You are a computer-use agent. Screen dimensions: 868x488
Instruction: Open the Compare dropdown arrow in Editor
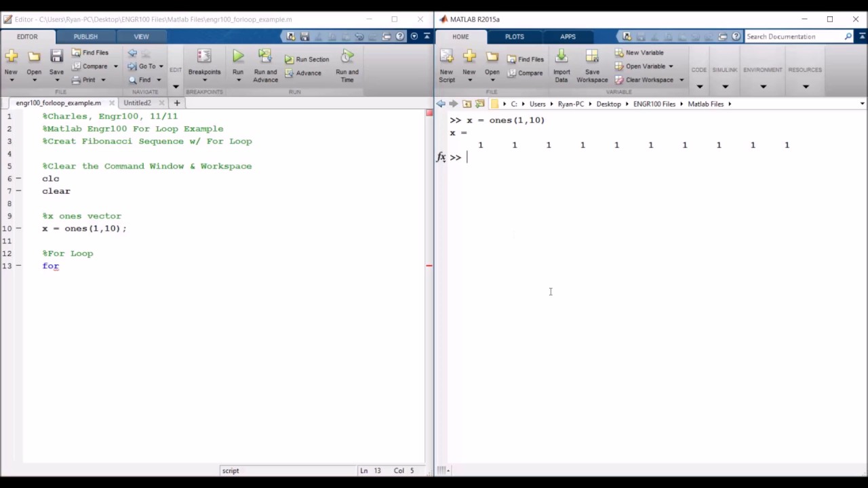point(116,66)
